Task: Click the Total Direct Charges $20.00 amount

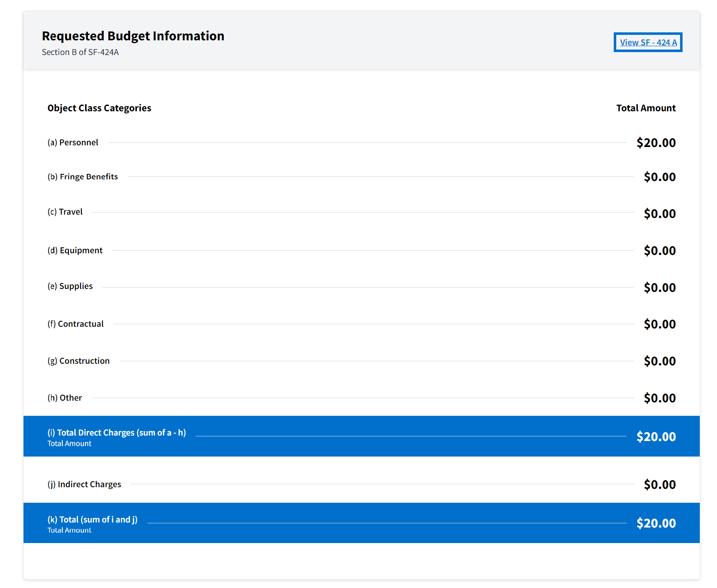Action: coord(656,437)
